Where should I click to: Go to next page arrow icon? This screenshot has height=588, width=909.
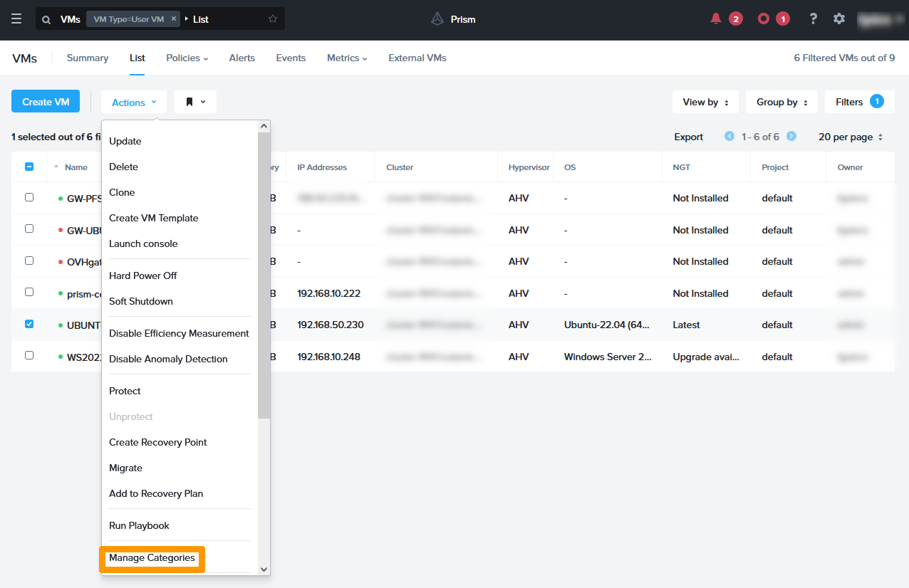791,137
